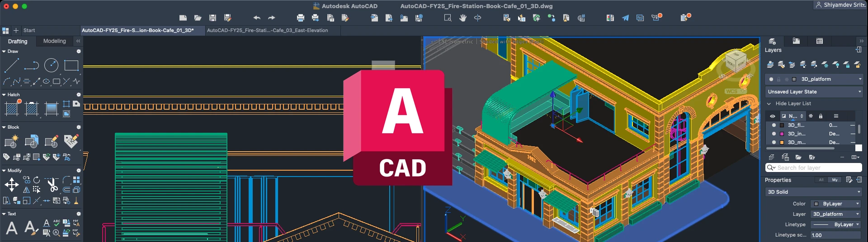Screen dimensions: 868x242
Task: Click the Insert Block tool
Action: [x=11, y=141]
